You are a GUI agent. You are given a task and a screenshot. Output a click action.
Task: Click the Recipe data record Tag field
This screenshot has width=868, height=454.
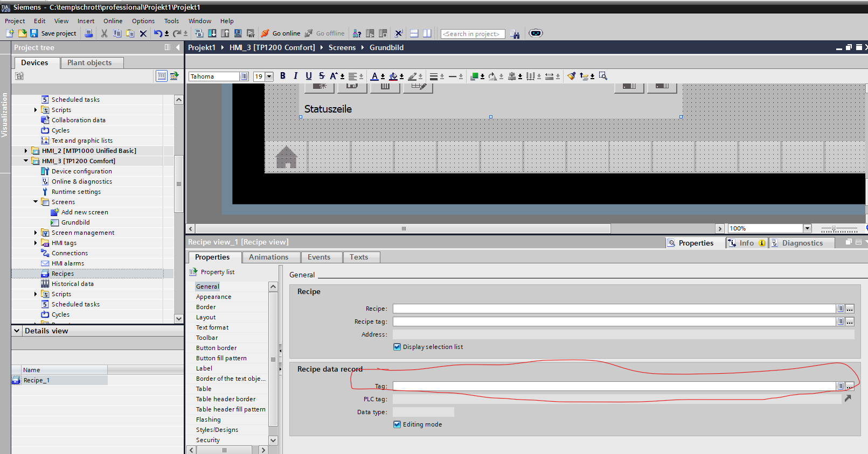point(613,386)
